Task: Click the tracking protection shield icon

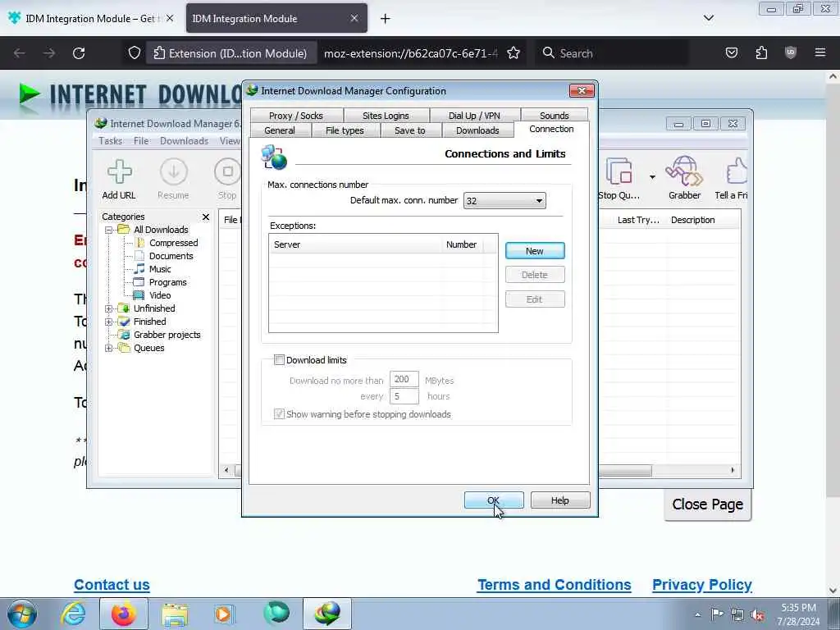Action: point(135,53)
